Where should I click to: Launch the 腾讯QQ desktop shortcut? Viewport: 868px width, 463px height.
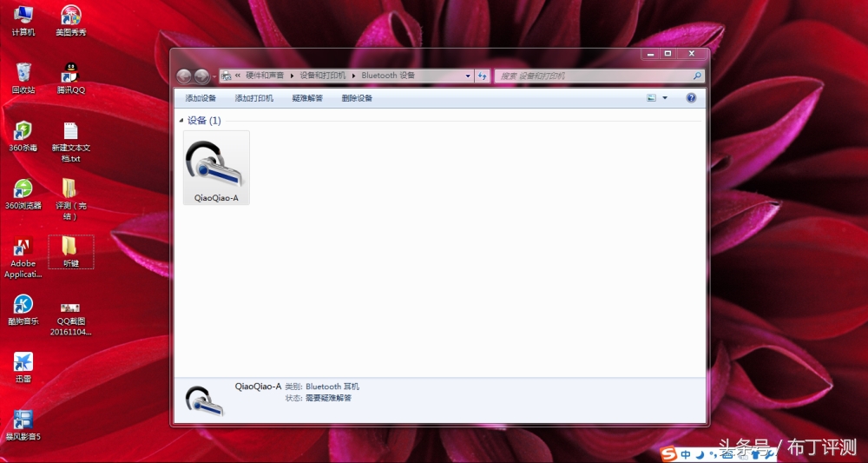71,78
